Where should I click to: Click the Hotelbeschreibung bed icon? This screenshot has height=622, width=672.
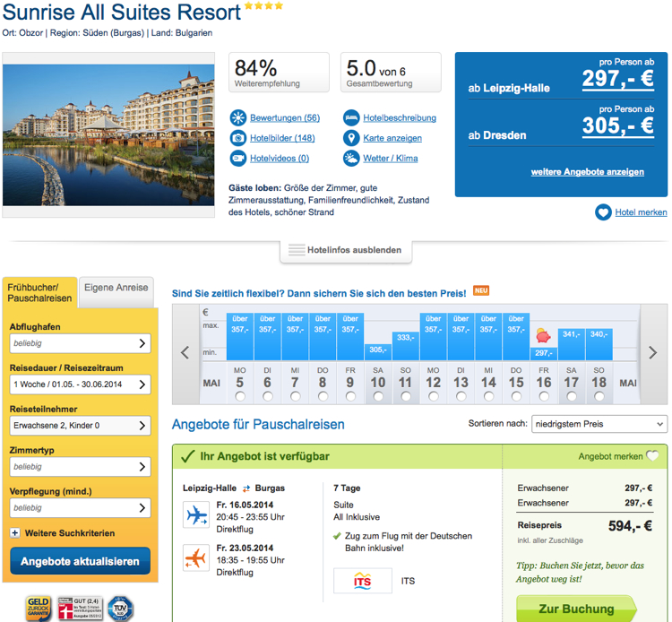(351, 118)
